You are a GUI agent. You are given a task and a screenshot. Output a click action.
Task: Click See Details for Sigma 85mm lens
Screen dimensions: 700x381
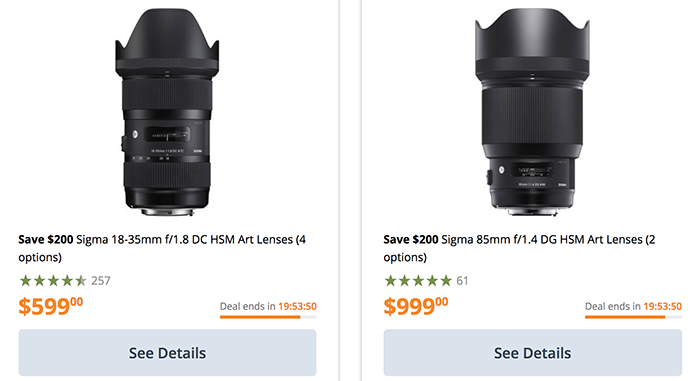click(533, 353)
